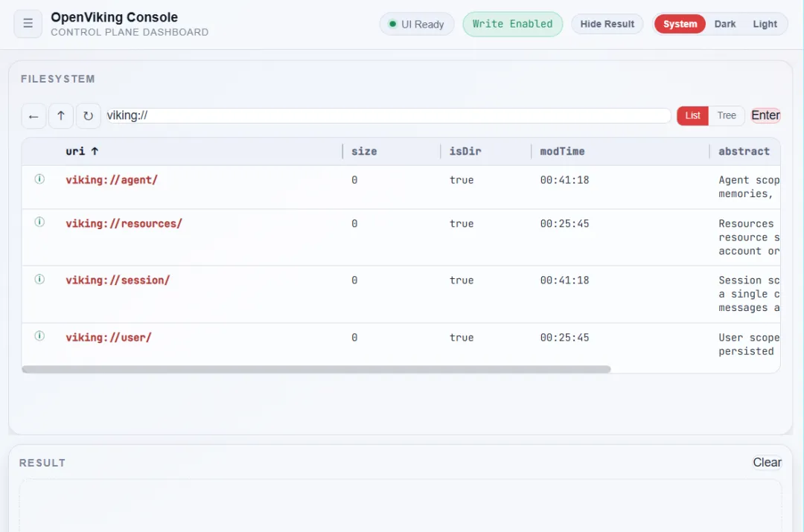Switch to Light theme

[x=765, y=24]
